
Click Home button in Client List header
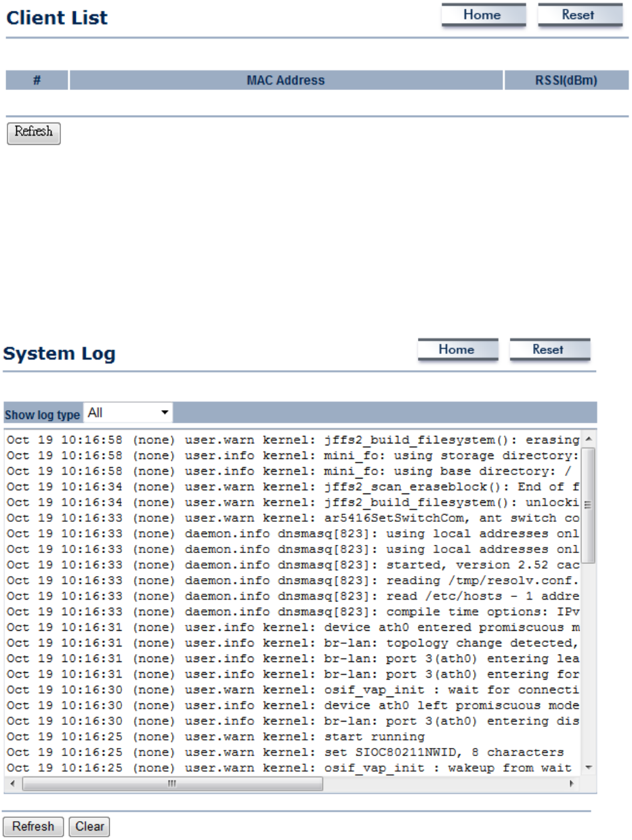pyautogui.click(x=484, y=16)
